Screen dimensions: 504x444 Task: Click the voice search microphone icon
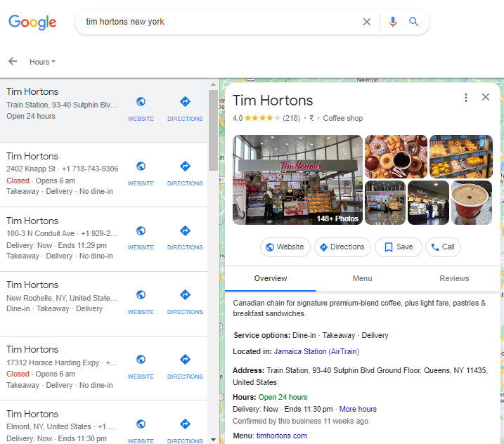pos(393,22)
